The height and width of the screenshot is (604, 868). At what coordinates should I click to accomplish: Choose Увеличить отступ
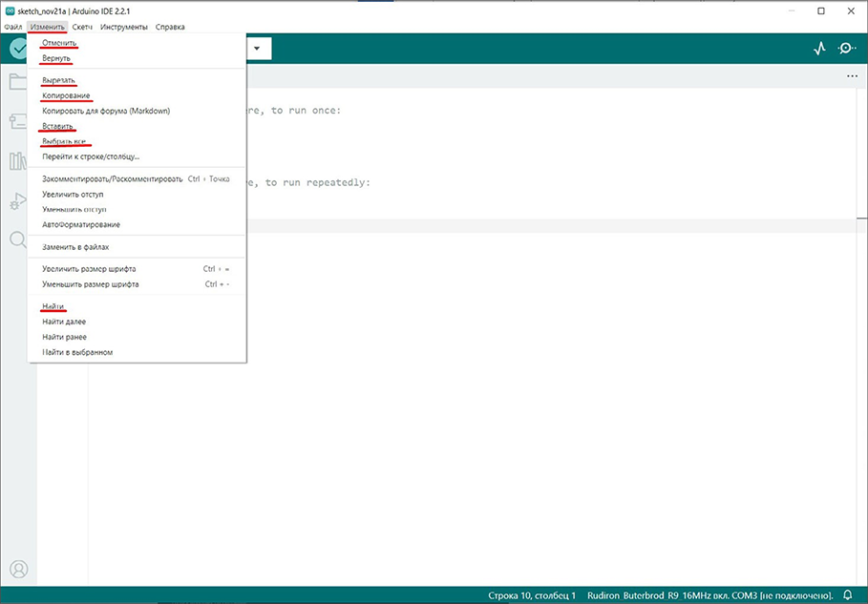tap(137, 194)
